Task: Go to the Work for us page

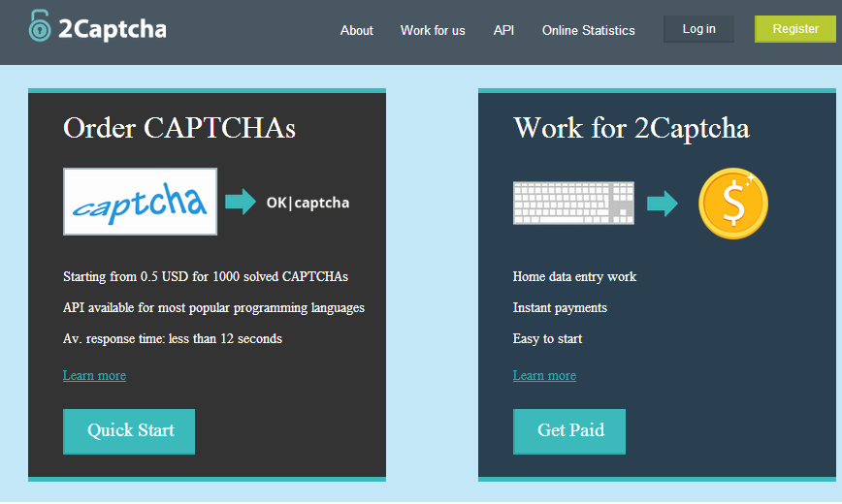Action: (433, 30)
